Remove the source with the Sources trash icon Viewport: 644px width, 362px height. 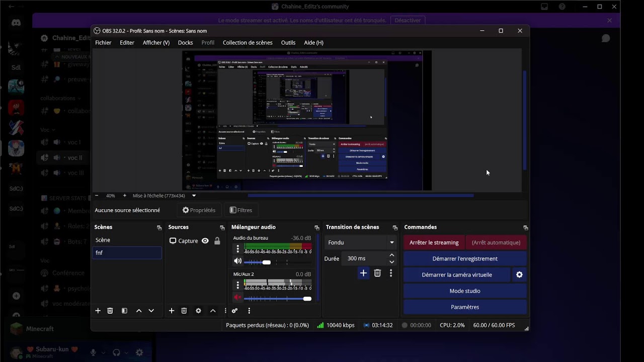click(x=184, y=311)
